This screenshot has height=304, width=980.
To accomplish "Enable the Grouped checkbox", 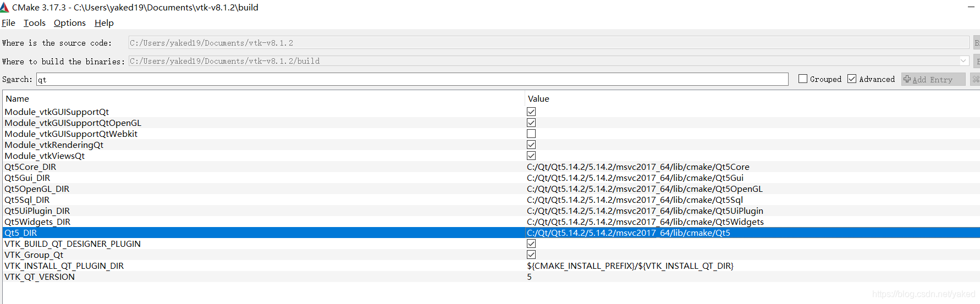I will tap(803, 79).
